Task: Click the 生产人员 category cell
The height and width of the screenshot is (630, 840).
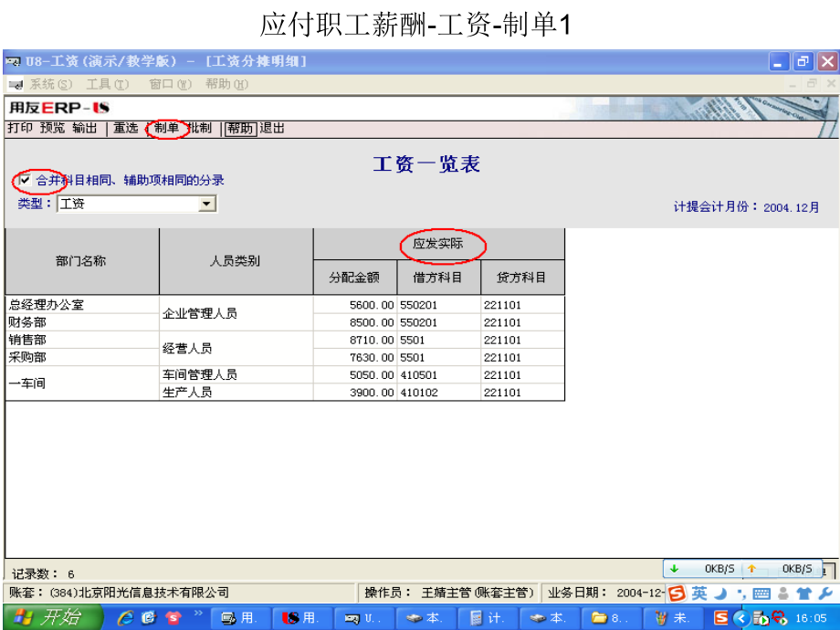Action: pyautogui.click(x=236, y=392)
